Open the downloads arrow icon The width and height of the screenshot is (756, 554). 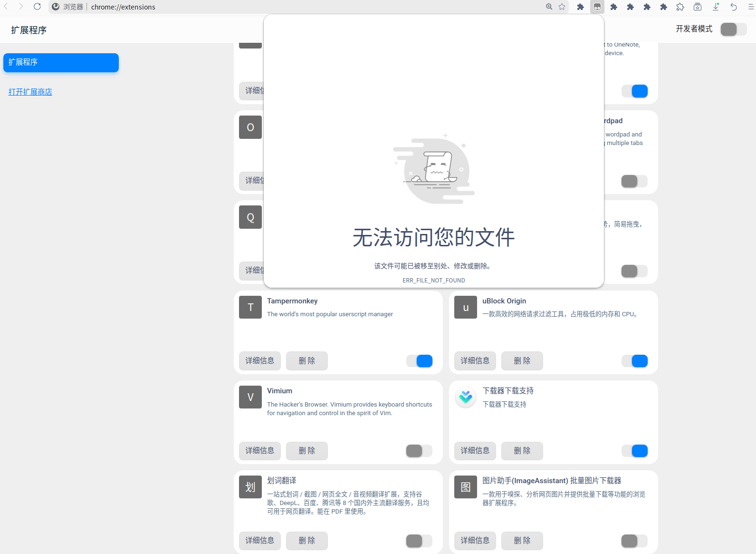716,7
